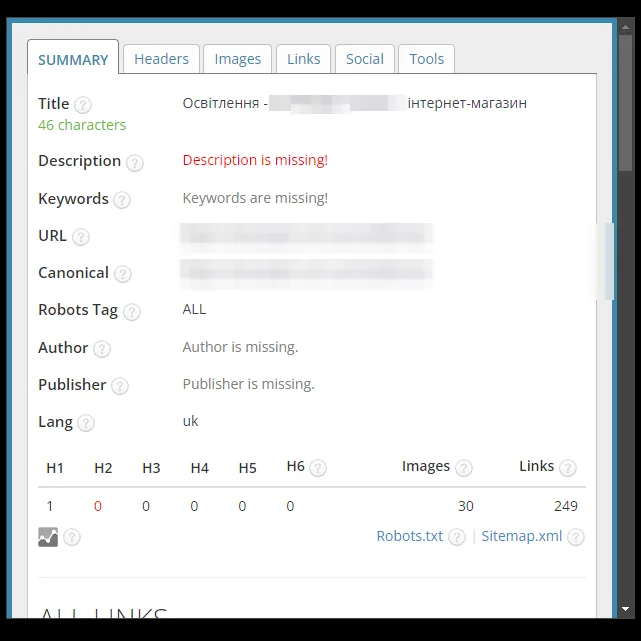Open the Links tab
This screenshot has height=641, width=641.
tap(303, 59)
